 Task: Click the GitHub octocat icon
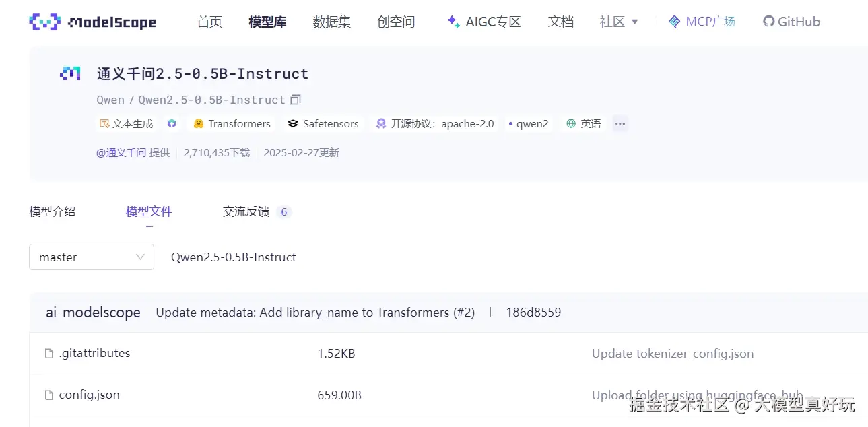(768, 22)
